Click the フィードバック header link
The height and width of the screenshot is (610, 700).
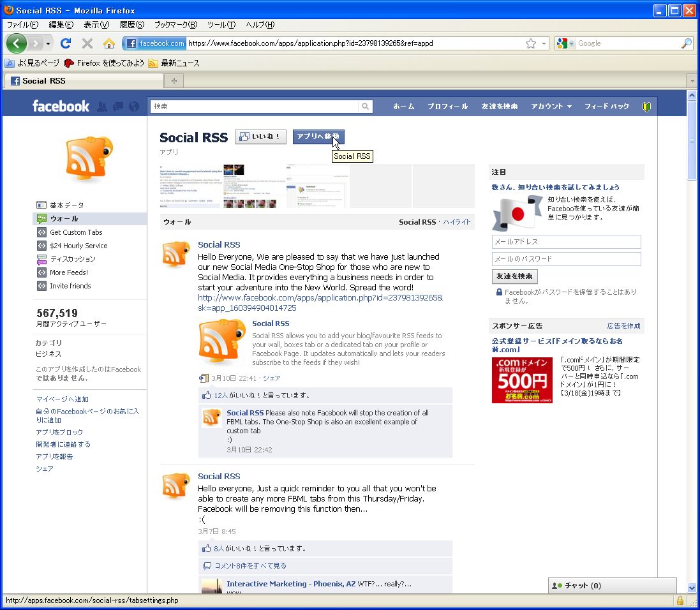(x=607, y=107)
